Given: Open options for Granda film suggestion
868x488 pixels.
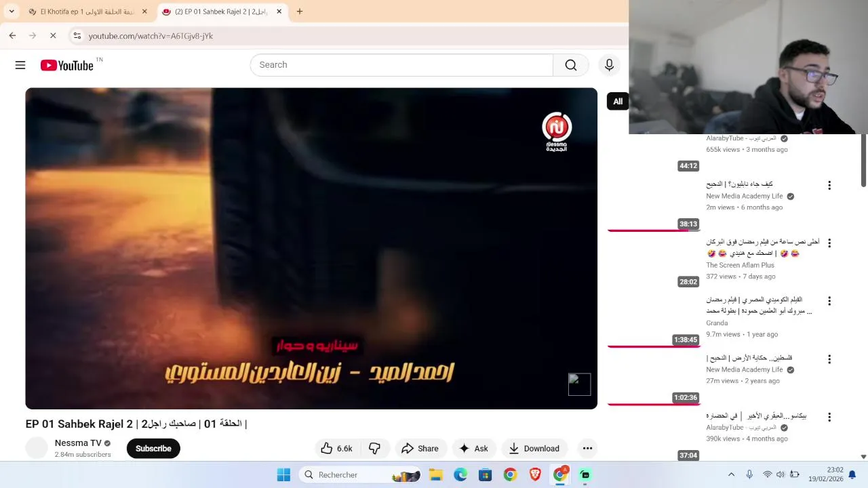Looking at the screenshot, I should 829,301.
